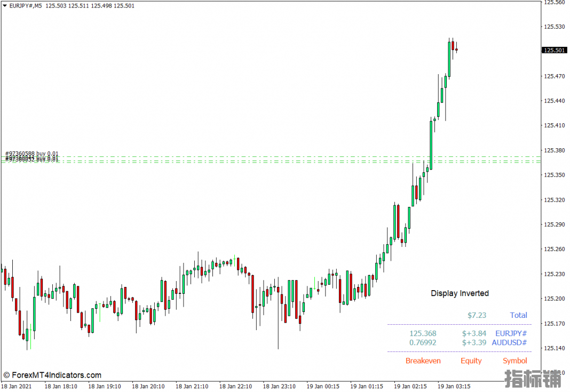Click the EURJPY#,M5 chart title text
Screen dimensions: 570x392
click(x=26, y=6)
